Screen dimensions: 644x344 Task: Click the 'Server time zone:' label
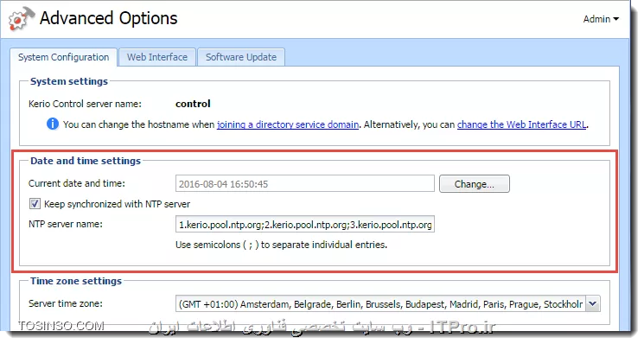click(66, 303)
